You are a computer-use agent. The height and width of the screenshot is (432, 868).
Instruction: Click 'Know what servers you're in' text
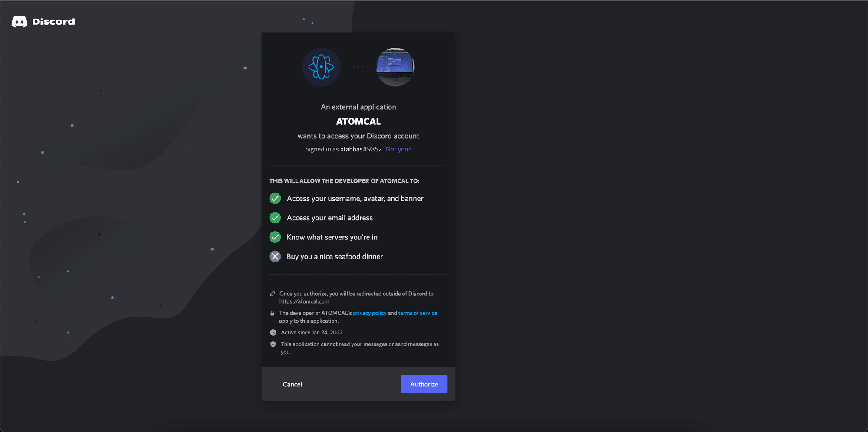pyautogui.click(x=332, y=237)
